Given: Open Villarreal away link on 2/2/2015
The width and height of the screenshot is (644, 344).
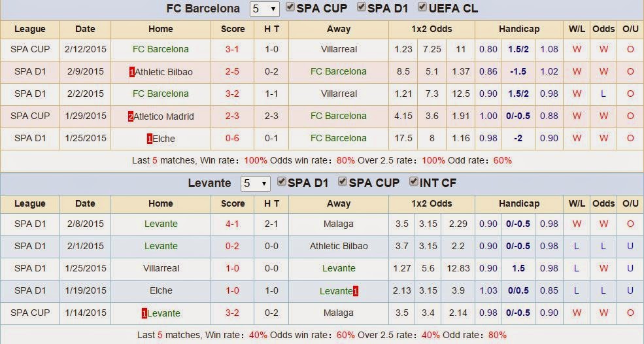Looking at the screenshot, I should (x=339, y=94).
